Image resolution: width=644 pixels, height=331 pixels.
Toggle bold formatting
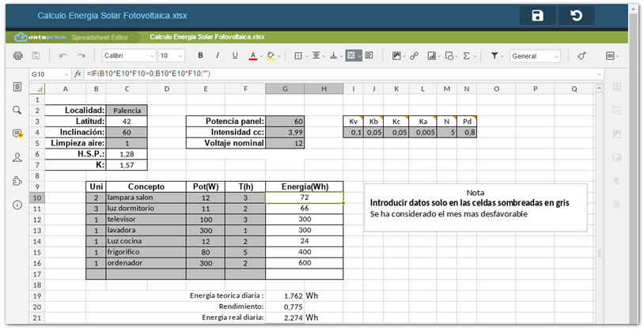click(200, 56)
